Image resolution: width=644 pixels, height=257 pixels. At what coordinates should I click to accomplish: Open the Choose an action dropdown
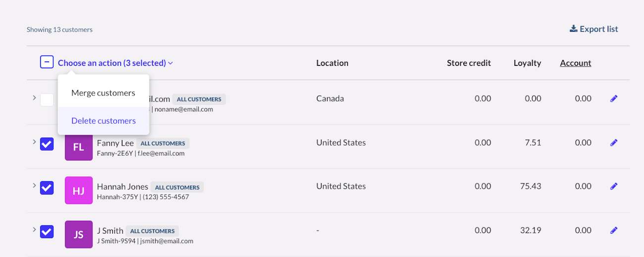click(115, 63)
